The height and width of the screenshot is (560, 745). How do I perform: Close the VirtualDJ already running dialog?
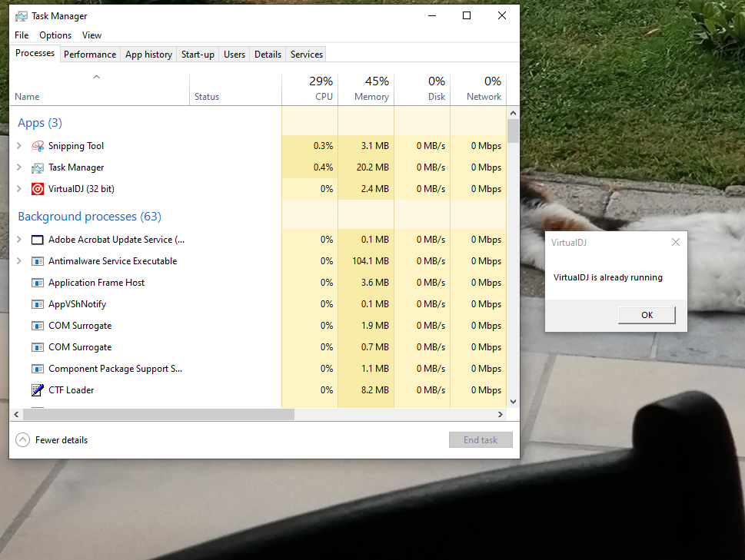[676, 242]
